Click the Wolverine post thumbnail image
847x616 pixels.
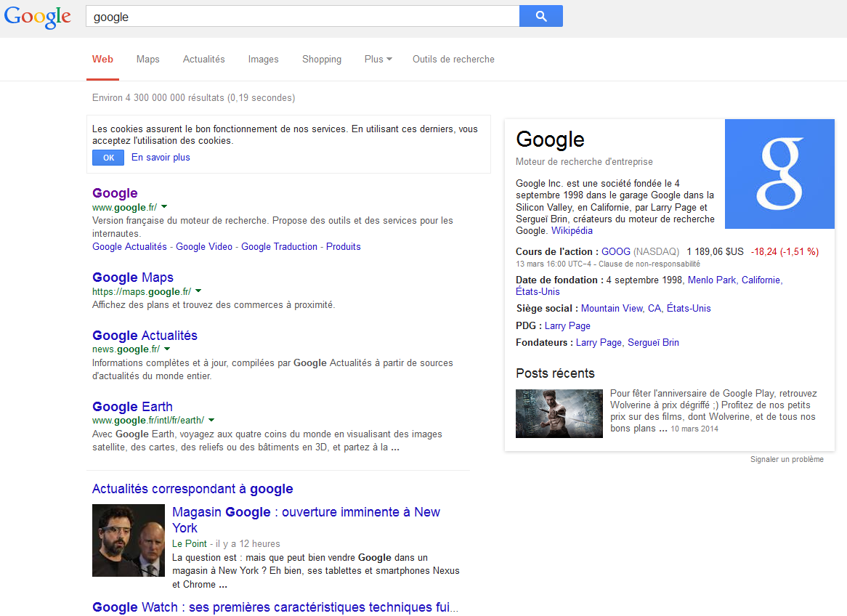pyautogui.click(x=559, y=413)
